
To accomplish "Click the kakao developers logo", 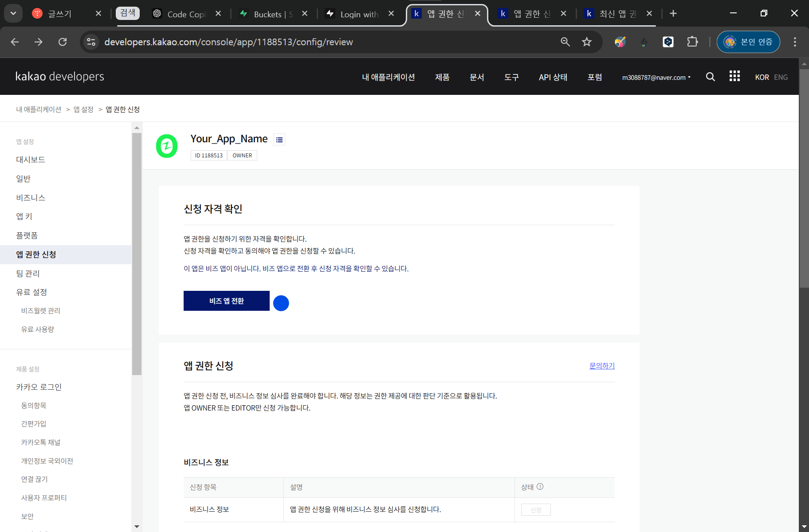I will click(60, 76).
